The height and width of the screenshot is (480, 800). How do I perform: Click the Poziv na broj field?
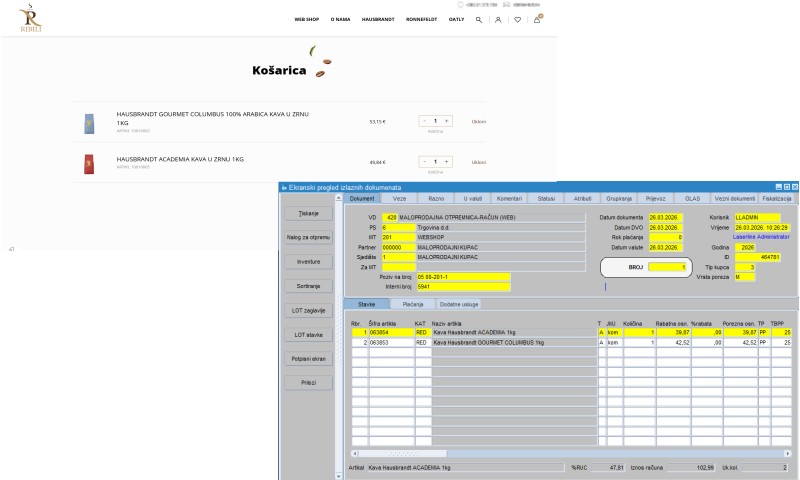463,277
